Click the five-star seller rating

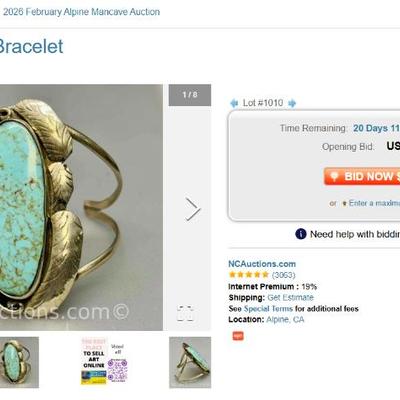[249, 275]
